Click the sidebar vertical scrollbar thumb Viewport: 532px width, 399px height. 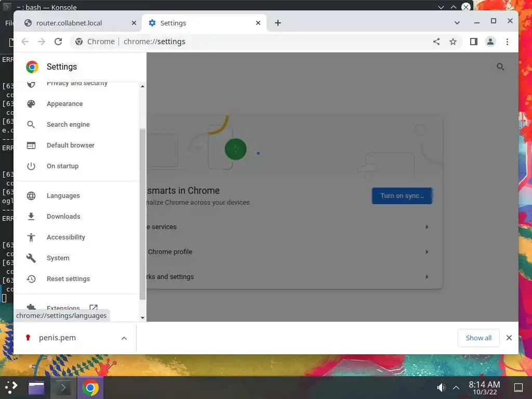pyautogui.click(x=142, y=214)
